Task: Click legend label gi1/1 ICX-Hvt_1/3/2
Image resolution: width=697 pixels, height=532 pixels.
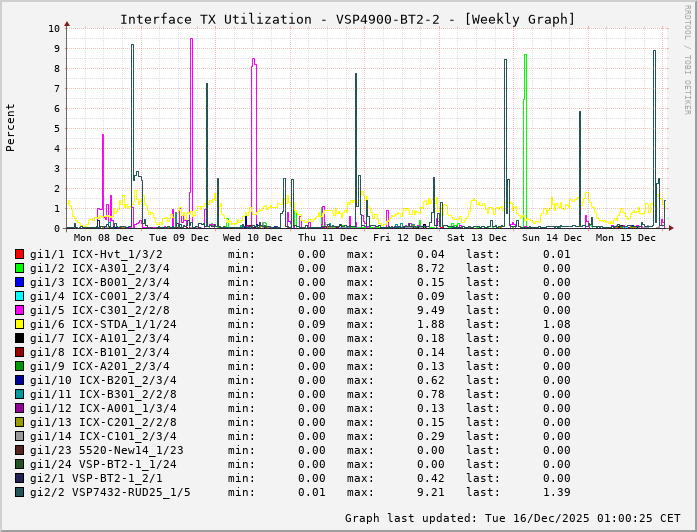Action: 96,254
